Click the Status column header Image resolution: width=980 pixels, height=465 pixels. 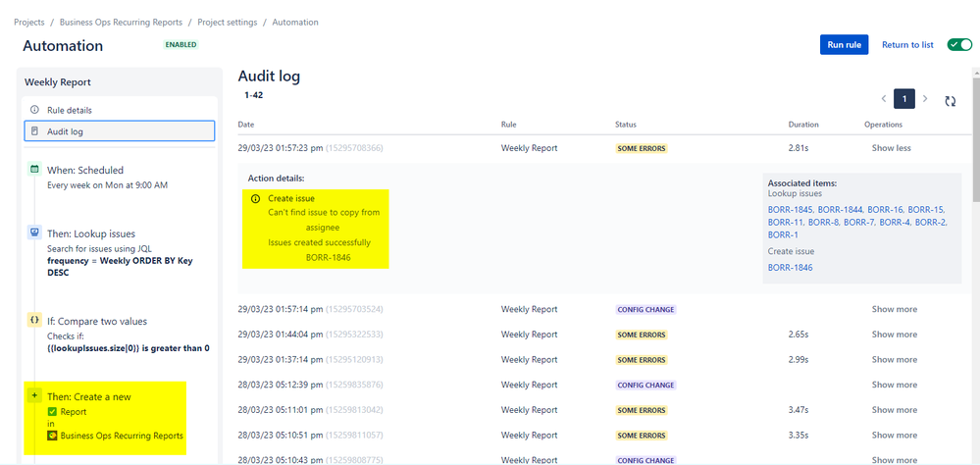[x=626, y=125]
